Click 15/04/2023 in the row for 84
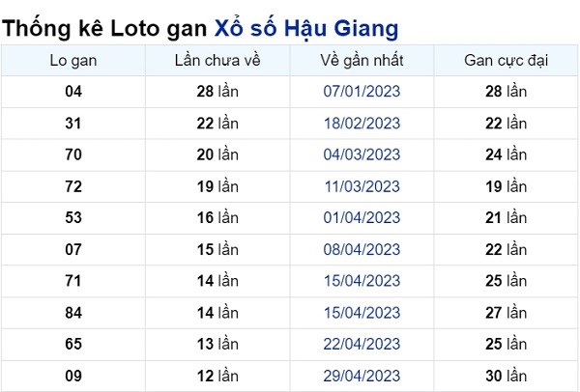The width and height of the screenshot is (580, 392). click(362, 313)
